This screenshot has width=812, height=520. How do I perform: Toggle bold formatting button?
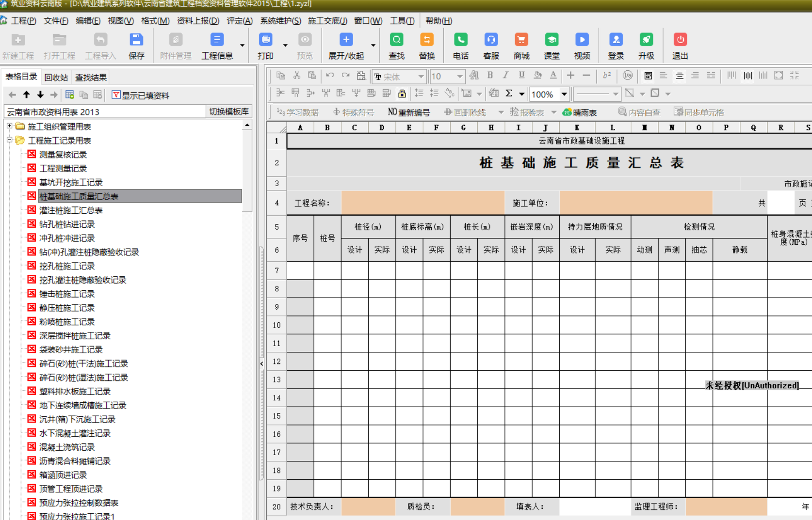(x=490, y=76)
